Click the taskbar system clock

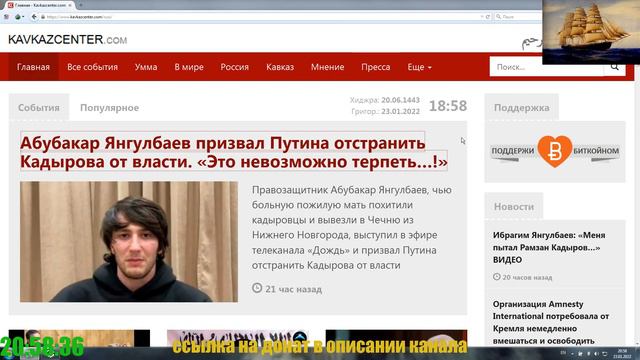pos(622,353)
